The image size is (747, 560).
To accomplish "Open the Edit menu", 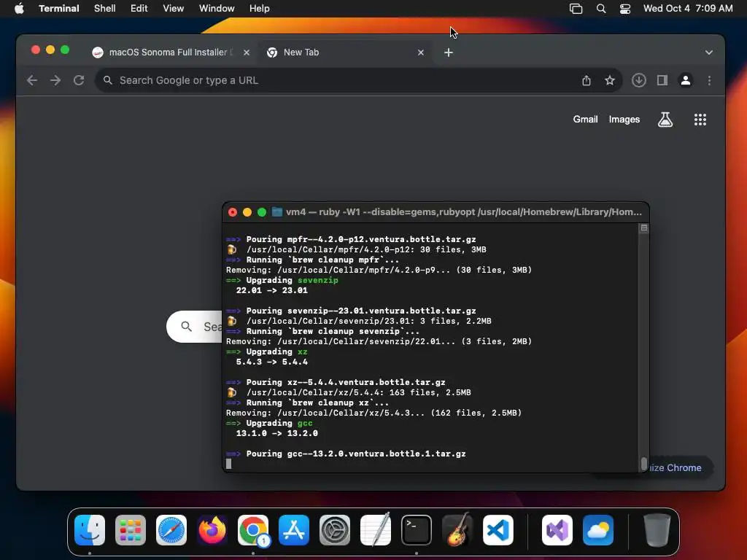I will [x=139, y=8].
